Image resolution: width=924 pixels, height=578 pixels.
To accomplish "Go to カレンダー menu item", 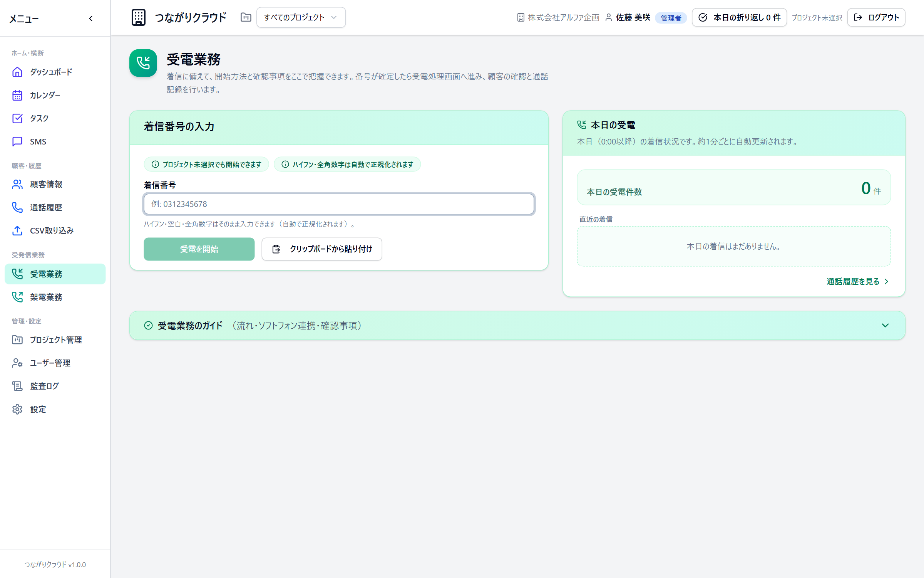I will pyautogui.click(x=55, y=95).
